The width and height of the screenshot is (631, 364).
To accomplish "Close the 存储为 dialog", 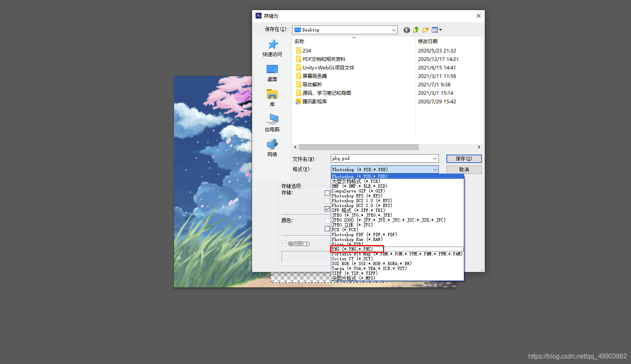I will (x=478, y=16).
